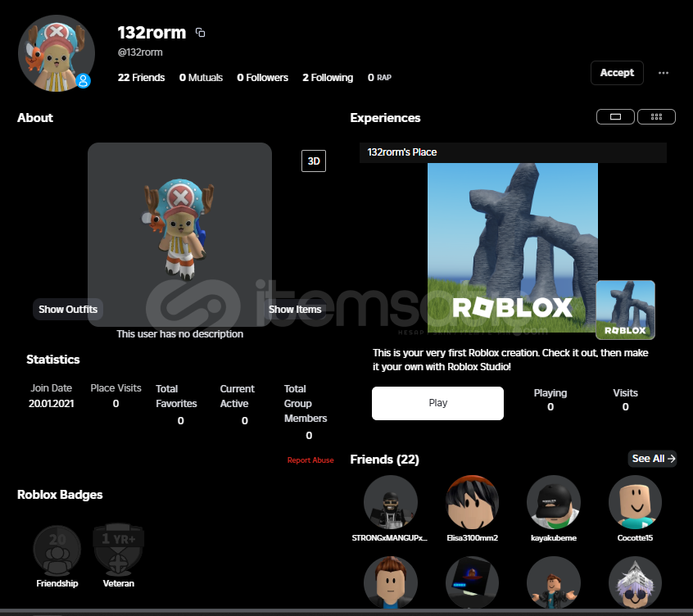
Task: View the 0 Followers list
Action: (x=262, y=78)
